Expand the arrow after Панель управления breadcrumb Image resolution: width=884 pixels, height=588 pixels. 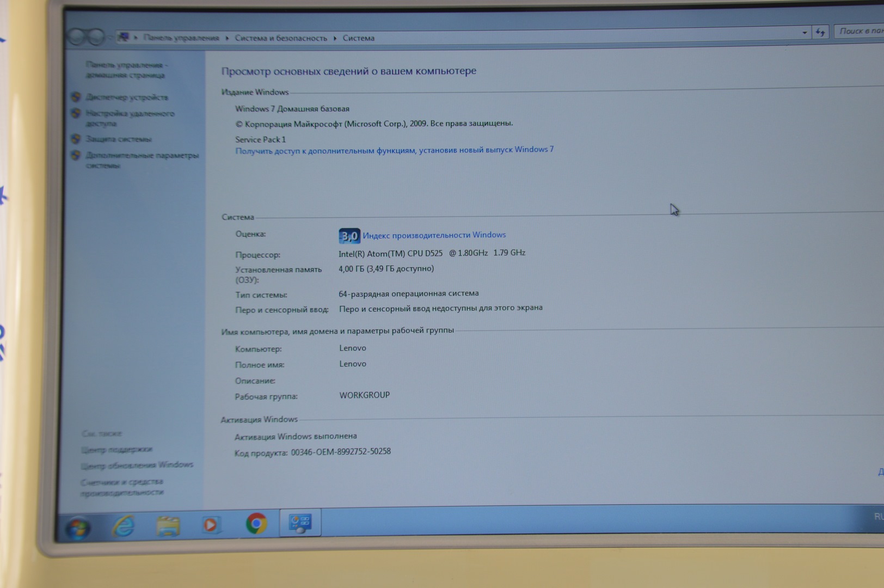click(227, 38)
